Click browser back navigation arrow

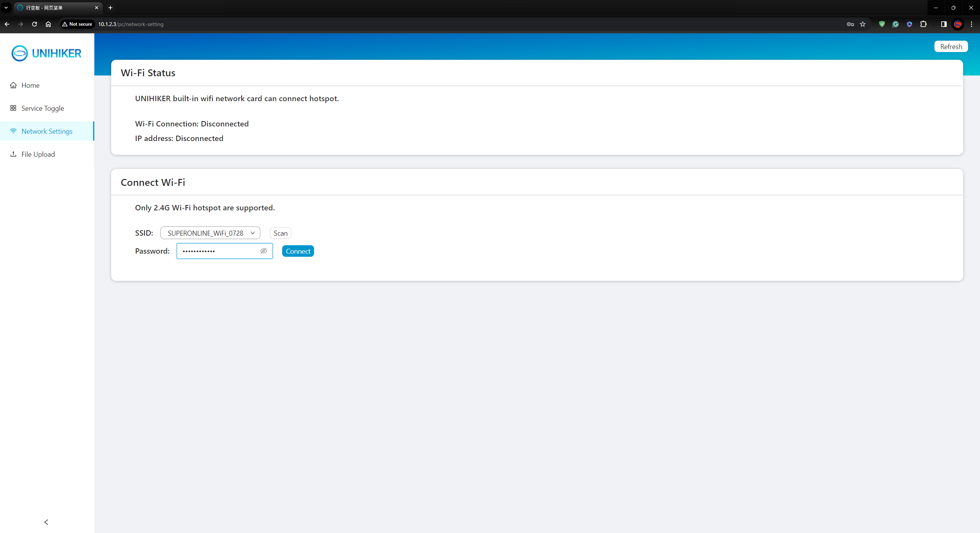point(7,24)
